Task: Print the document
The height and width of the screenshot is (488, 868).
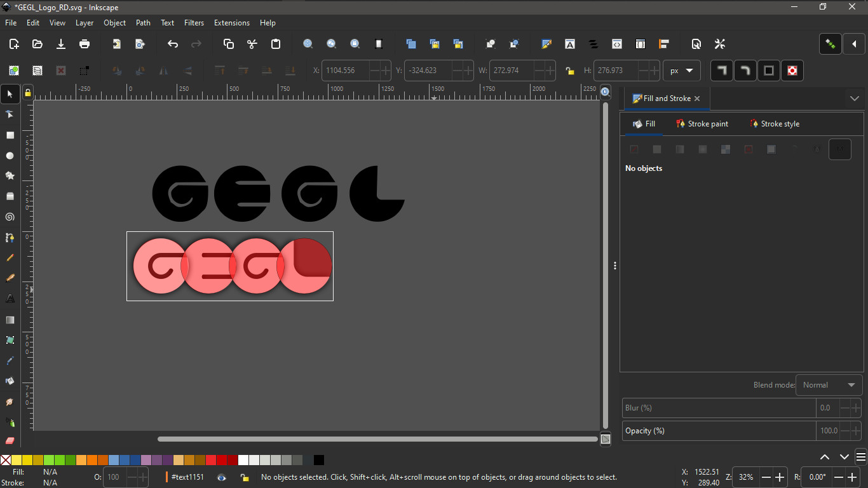Action: coord(85,44)
